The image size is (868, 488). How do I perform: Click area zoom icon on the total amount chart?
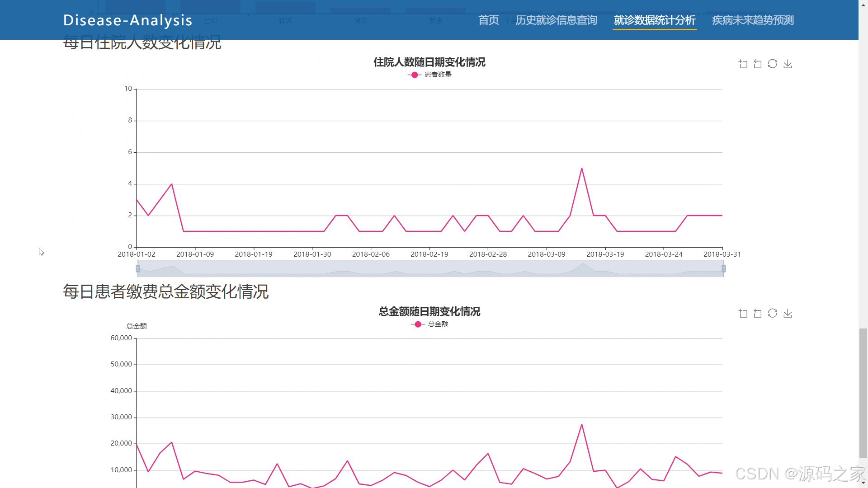pos(743,314)
